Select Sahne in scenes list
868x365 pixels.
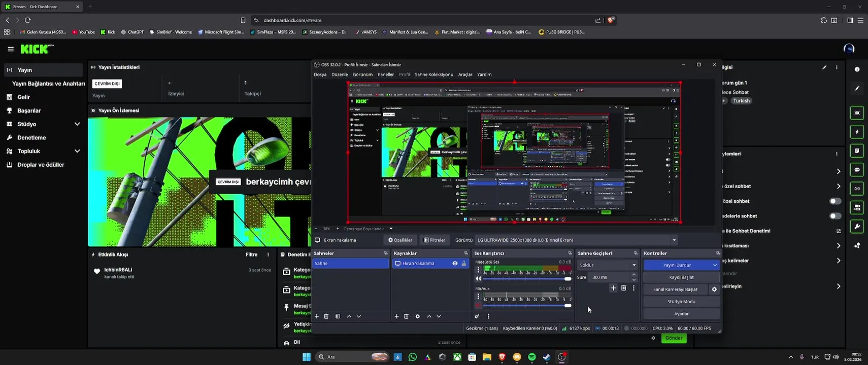(350, 264)
